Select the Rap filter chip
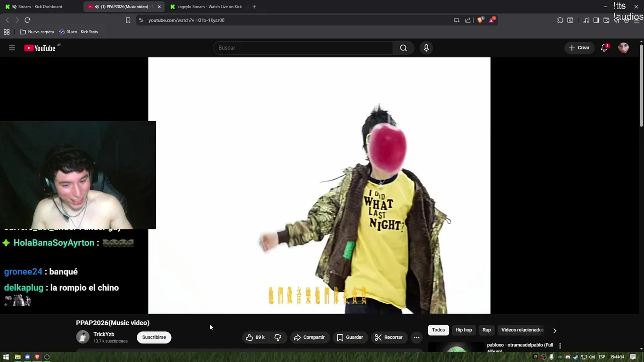Viewport: 644px width, 362px height. pyautogui.click(x=487, y=330)
